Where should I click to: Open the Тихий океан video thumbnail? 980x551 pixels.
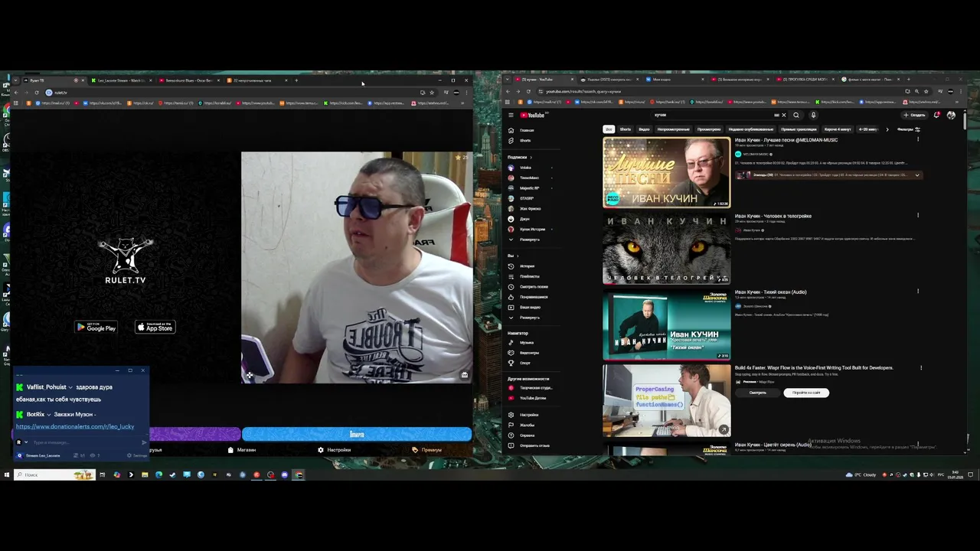667,324
